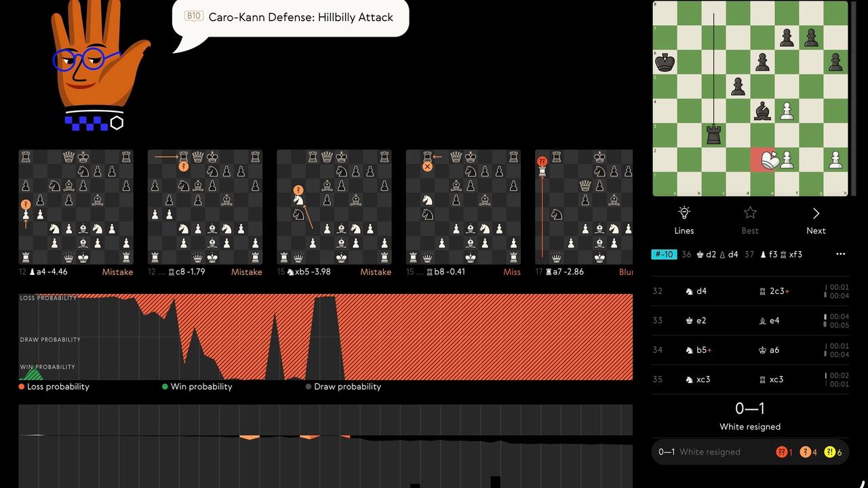The width and height of the screenshot is (868, 488).
Task: Open the 12 a4 mistake board thumbnail
Action: coord(76,207)
